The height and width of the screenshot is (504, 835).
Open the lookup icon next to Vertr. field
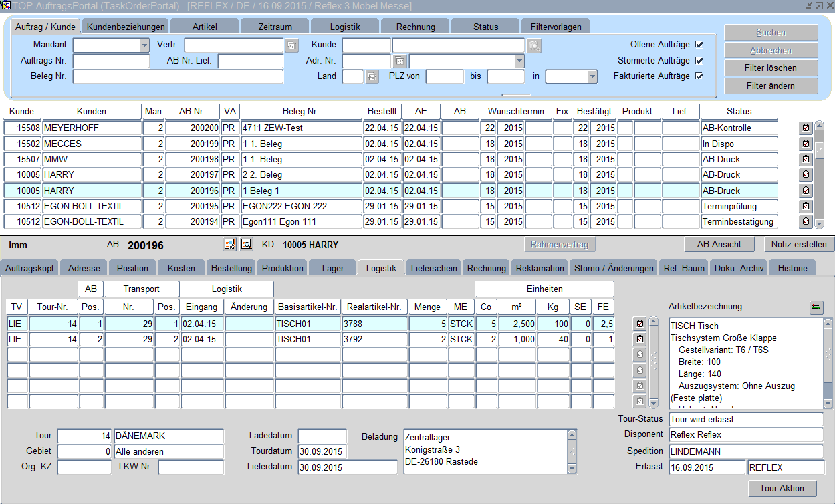coord(291,45)
